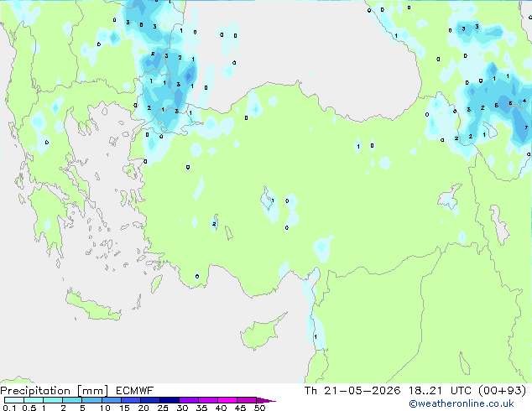Screen dimensions: 532x411
Task: Click the legend value label '25'
Action: click(163, 408)
